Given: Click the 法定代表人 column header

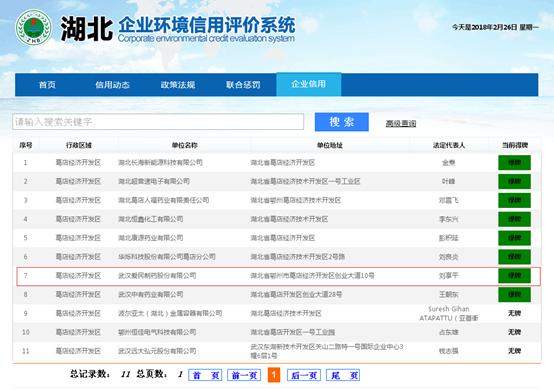Looking at the screenshot, I should coord(449,145).
